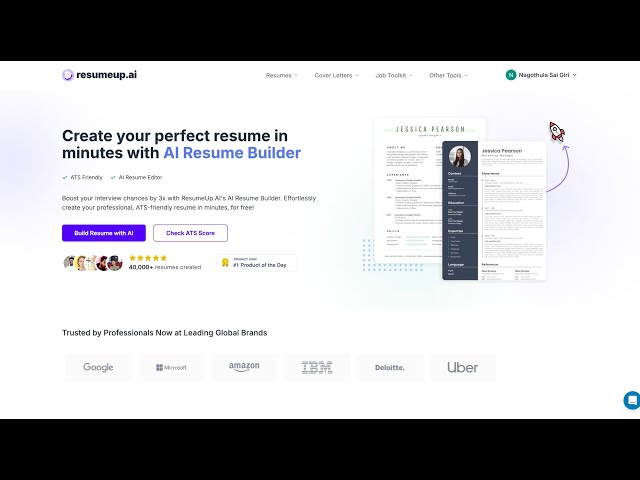Select the Trusted by Professionals heading
Viewport: 640px width, 480px height.
click(164, 333)
